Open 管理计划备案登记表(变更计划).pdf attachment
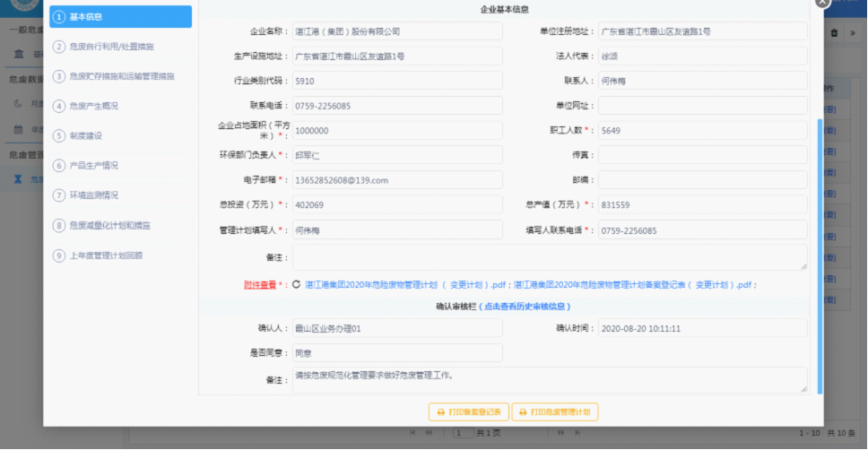 pos(632,284)
